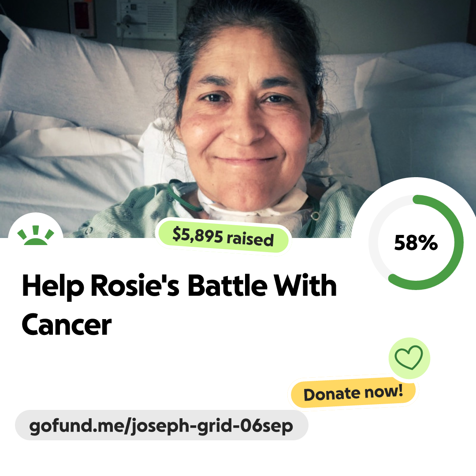The image size is (476, 476).
Task: Click the white semicircle behind GoFundMe logo
Action: click(x=36, y=226)
